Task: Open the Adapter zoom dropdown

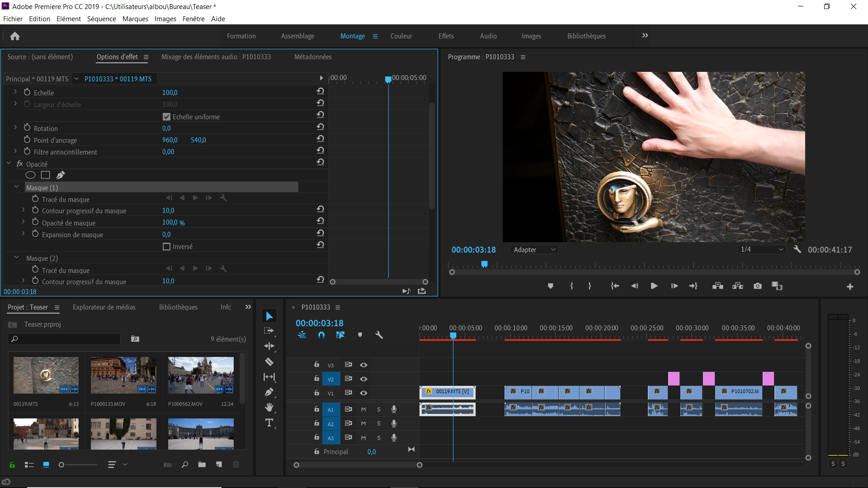Action: (534, 250)
